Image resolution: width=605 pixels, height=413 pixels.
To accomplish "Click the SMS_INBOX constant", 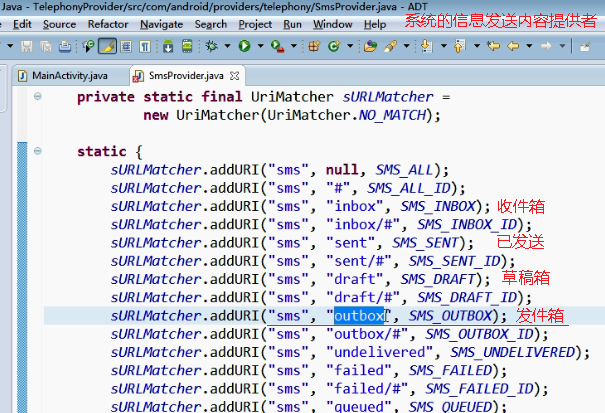I will click(x=438, y=206).
